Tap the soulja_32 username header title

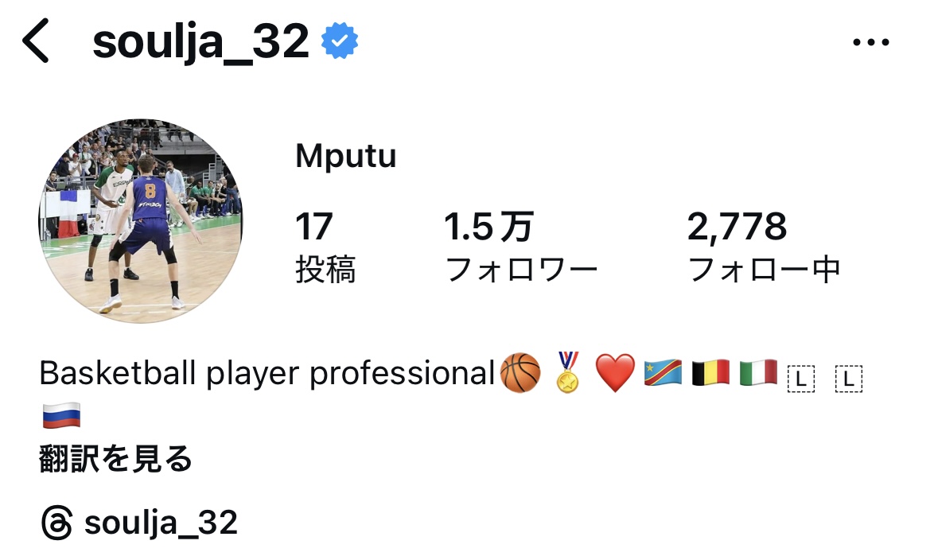click(200, 41)
